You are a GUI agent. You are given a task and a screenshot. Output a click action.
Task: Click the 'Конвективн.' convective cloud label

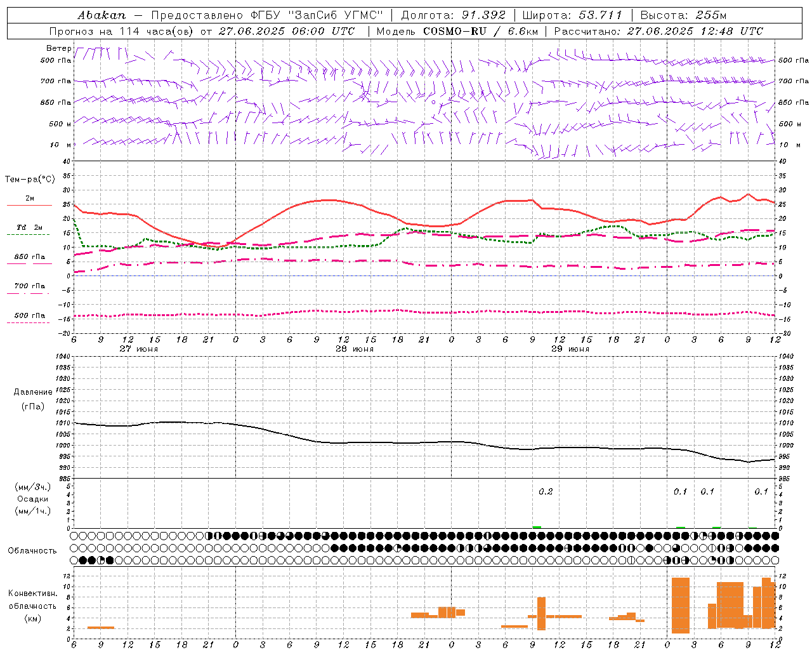tap(32, 593)
